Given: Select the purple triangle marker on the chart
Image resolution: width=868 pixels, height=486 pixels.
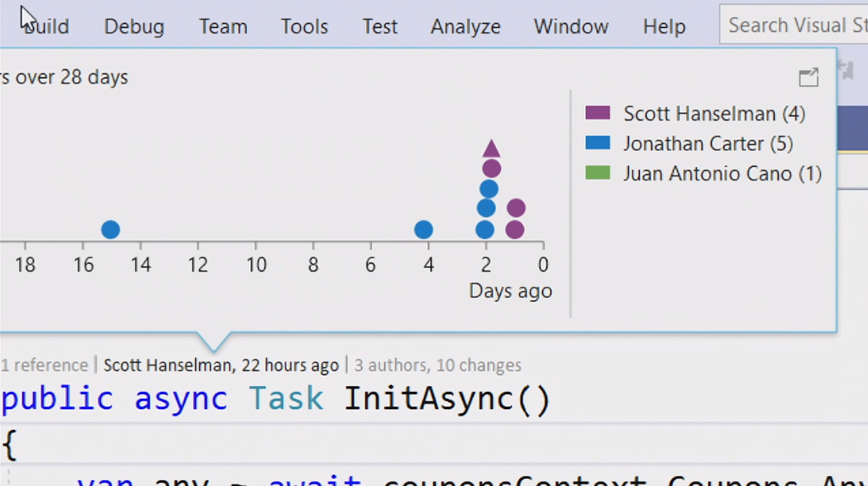Looking at the screenshot, I should [x=492, y=149].
